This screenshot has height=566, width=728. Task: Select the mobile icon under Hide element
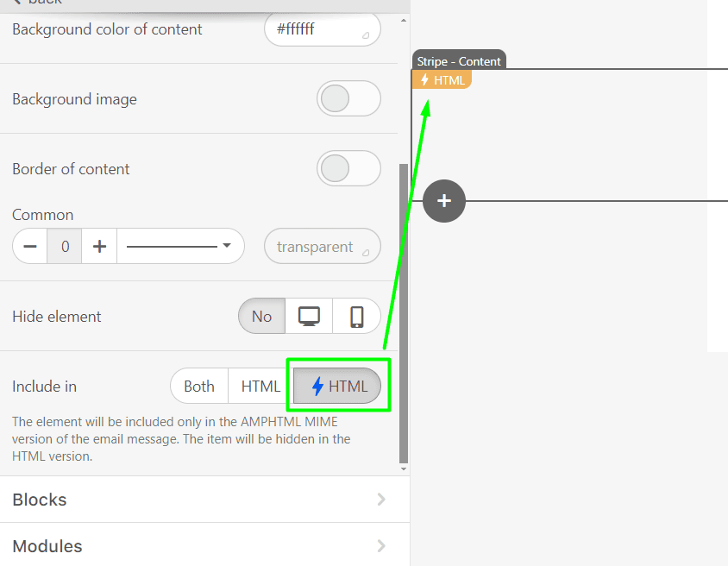coord(357,316)
